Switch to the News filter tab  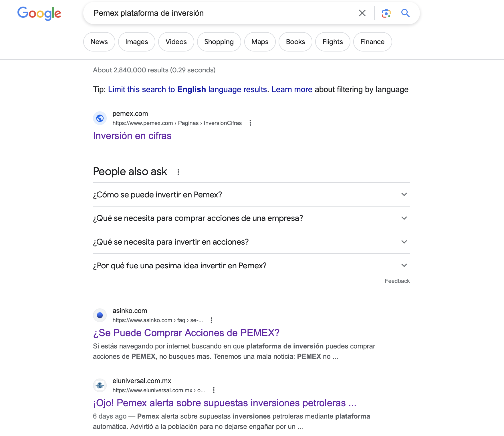click(x=99, y=42)
